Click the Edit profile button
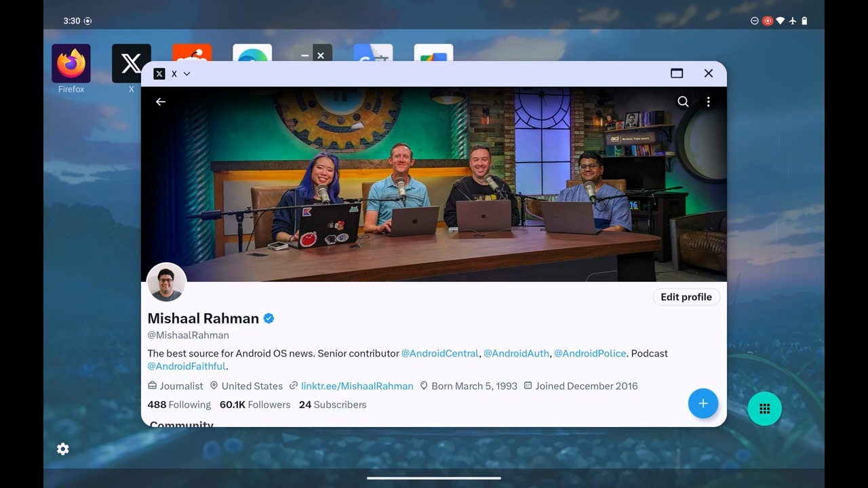This screenshot has width=868, height=488. (x=686, y=297)
